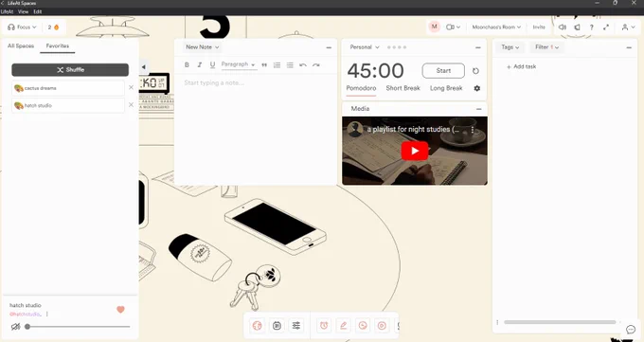The height and width of the screenshot is (342, 644).
Task: Open the LifeAt menu
Action: coord(7,11)
